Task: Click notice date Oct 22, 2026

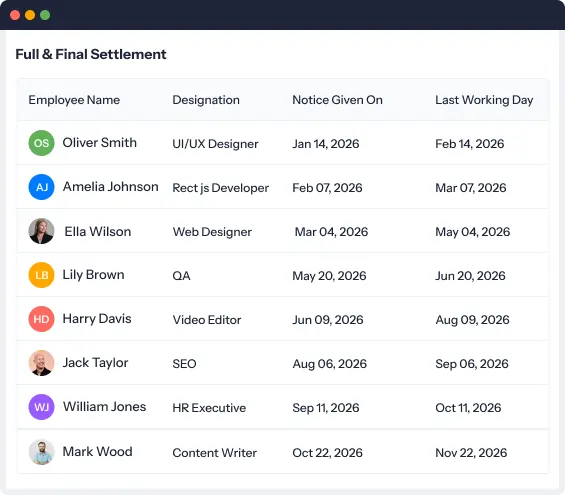Action: [328, 452]
